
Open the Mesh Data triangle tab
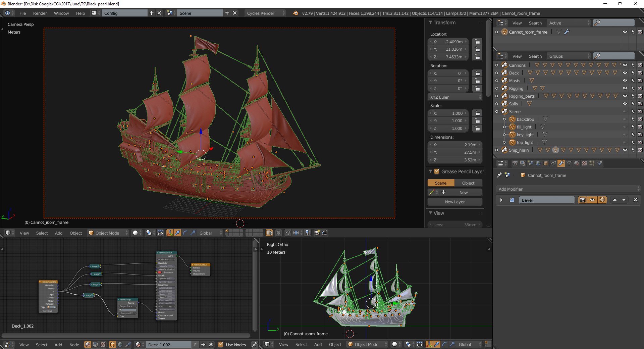569,163
